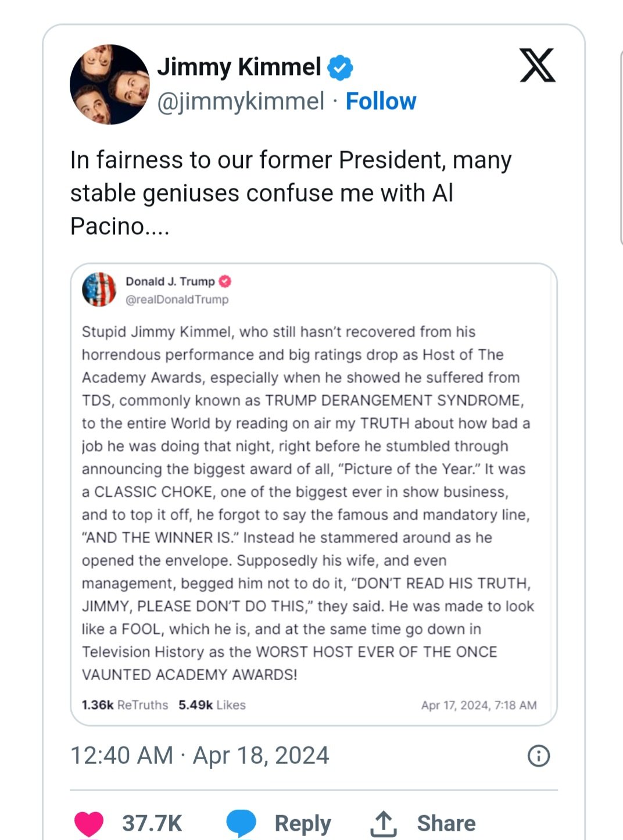Click the 5.49k Likes count in quoted post
The height and width of the screenshot is (840, 623).
click(x=212, y=705)
